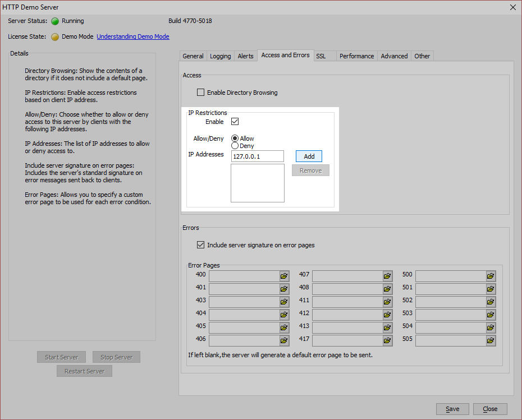Image resolution: width=522 pixels, height=420 pixels.
Task: Browse for the 406 error page file
Action: (284, 340)
